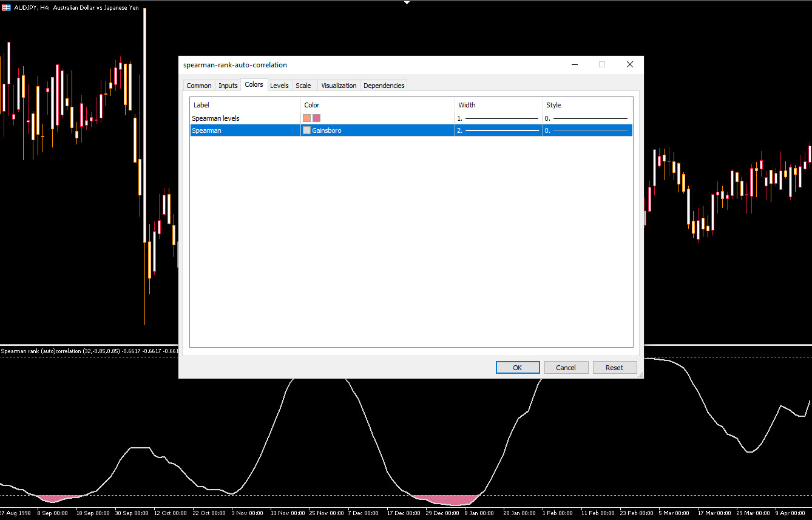Cancel the indicator settings dialog
The height and width of the screenshot is (520, 812).
tap(566, 368)
